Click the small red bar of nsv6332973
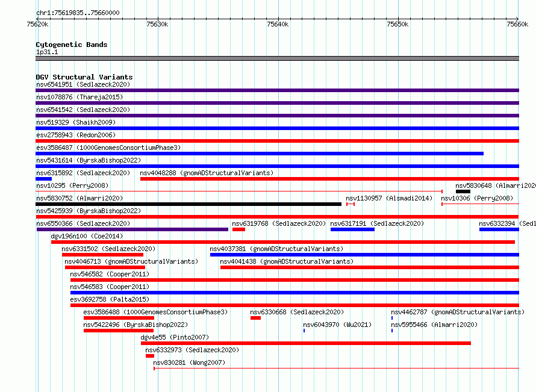Screen dimensions: 536x392 (150, 356)
